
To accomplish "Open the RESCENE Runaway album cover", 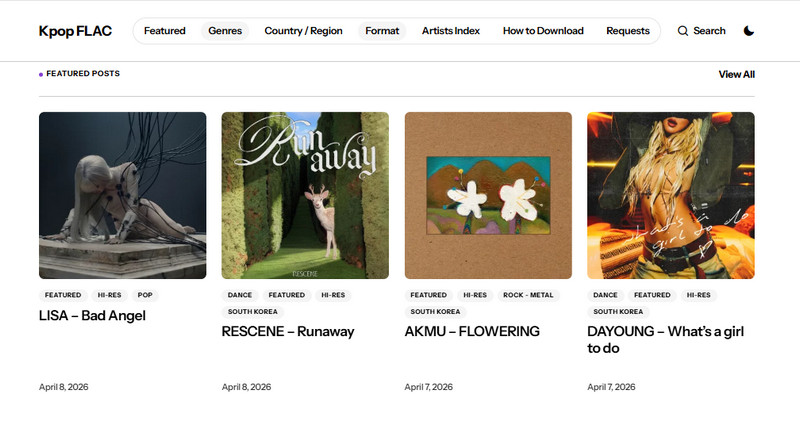I will point(305,195).
